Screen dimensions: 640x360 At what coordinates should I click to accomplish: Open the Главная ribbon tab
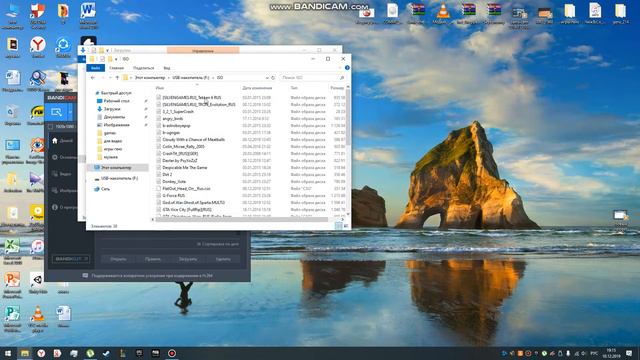pos(116,68)
